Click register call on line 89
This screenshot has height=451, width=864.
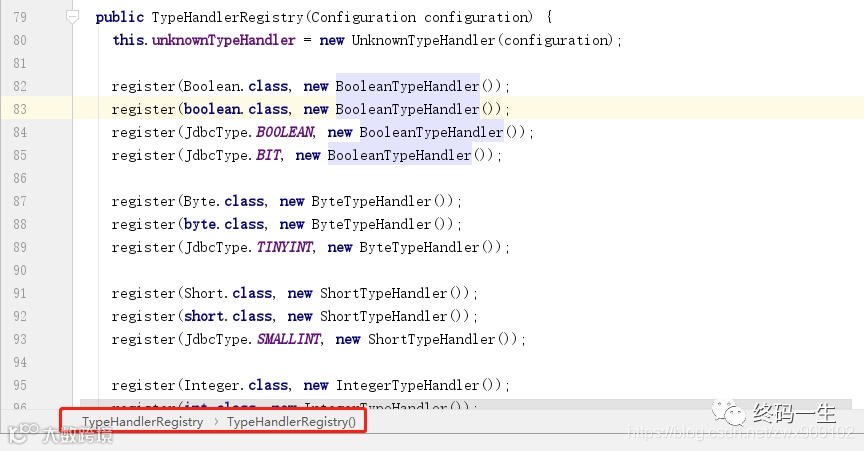click(x=143, y=248)
